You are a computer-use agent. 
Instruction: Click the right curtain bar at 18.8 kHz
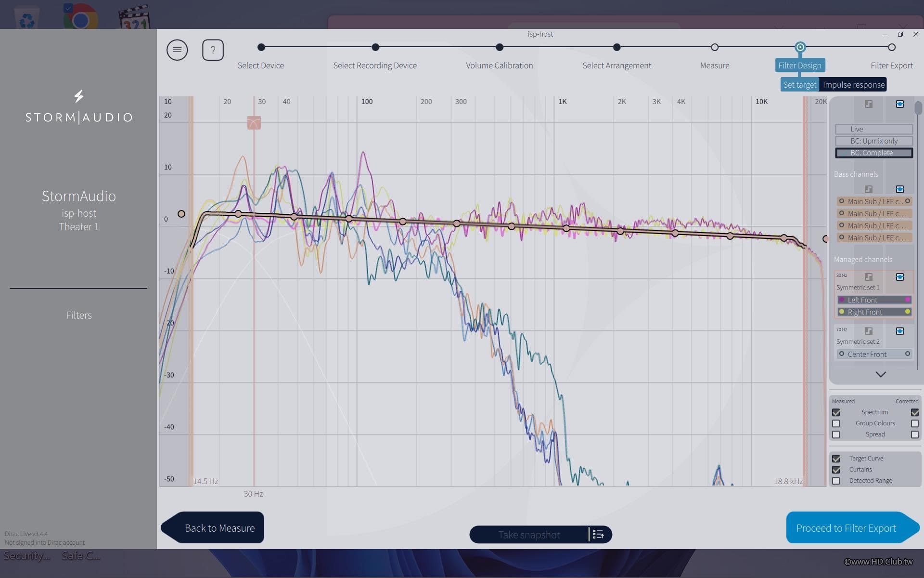pos(805,291)
